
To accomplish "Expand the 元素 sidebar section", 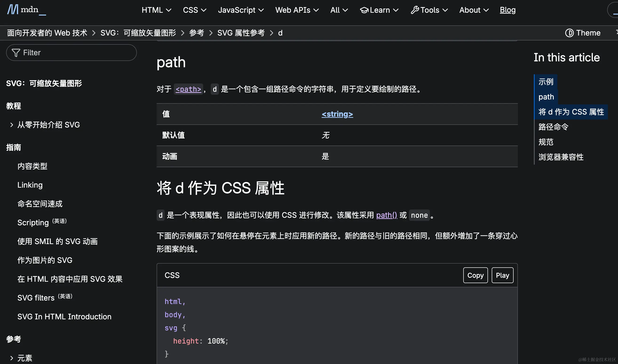I will tap(12, 358).
